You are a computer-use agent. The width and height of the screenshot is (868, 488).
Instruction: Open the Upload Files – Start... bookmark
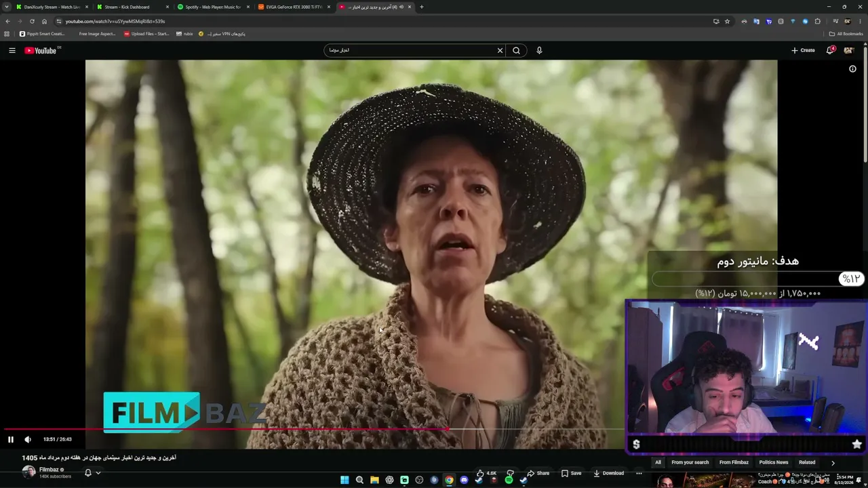[146, 34]
